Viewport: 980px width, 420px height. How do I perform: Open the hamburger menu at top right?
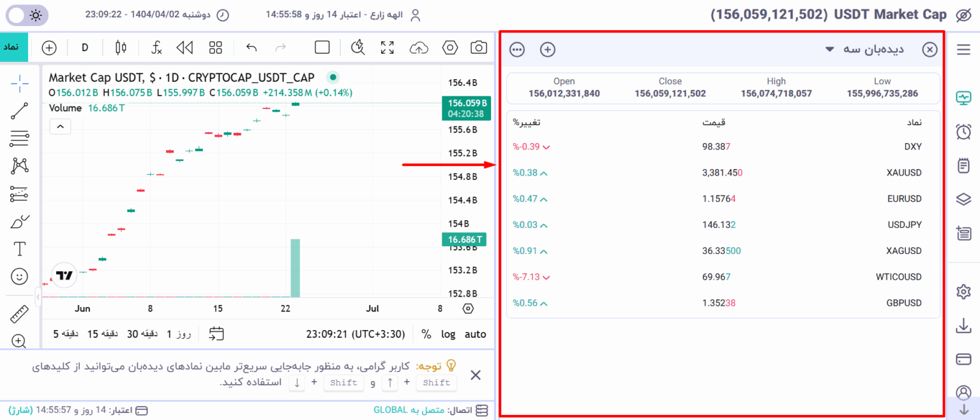point(963,49)
